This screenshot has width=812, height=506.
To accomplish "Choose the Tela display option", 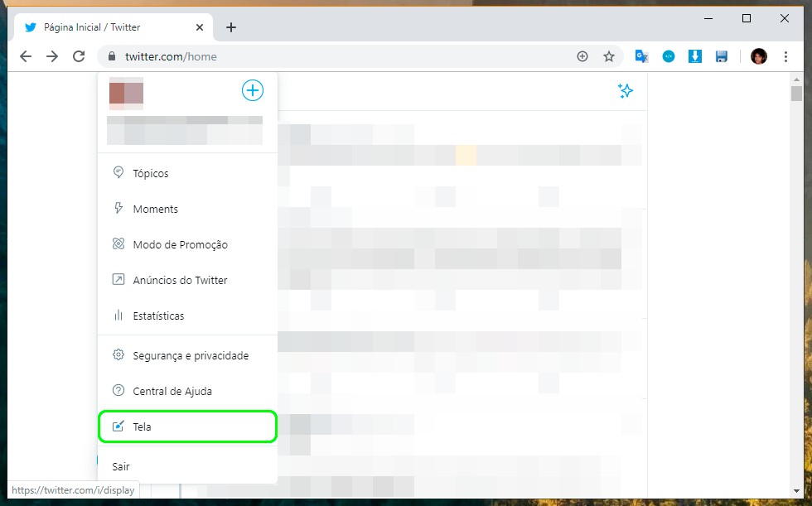I will (x=187, y=426).
